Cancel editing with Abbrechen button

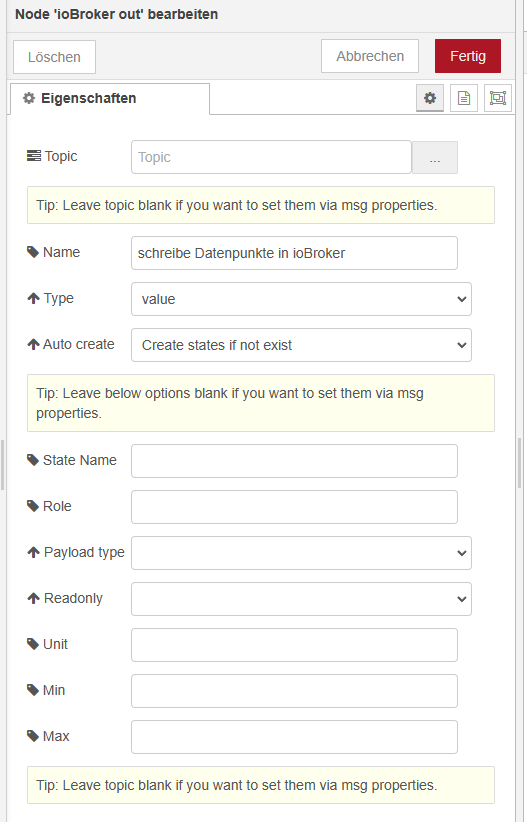tap(370, 56)
